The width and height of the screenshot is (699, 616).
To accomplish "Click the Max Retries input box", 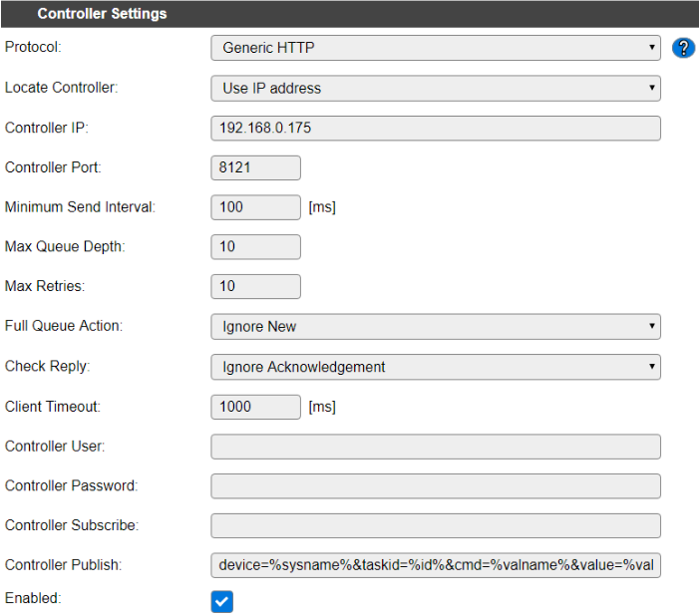I will click(255, 287).
